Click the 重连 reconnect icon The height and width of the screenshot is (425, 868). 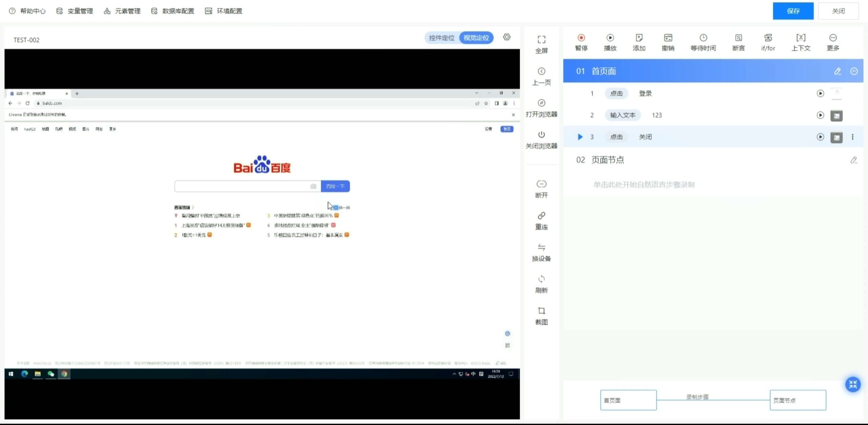[541, 216]
